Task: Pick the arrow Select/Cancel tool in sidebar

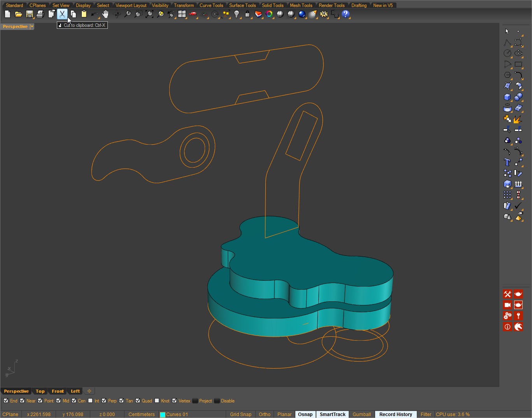Action: tap(507, 31)
